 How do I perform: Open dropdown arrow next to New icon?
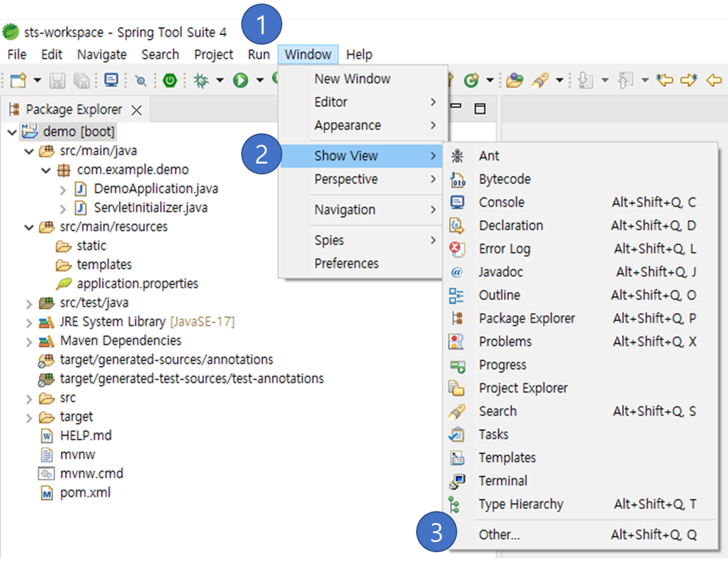pyautogui.click(x=37, y=80)
